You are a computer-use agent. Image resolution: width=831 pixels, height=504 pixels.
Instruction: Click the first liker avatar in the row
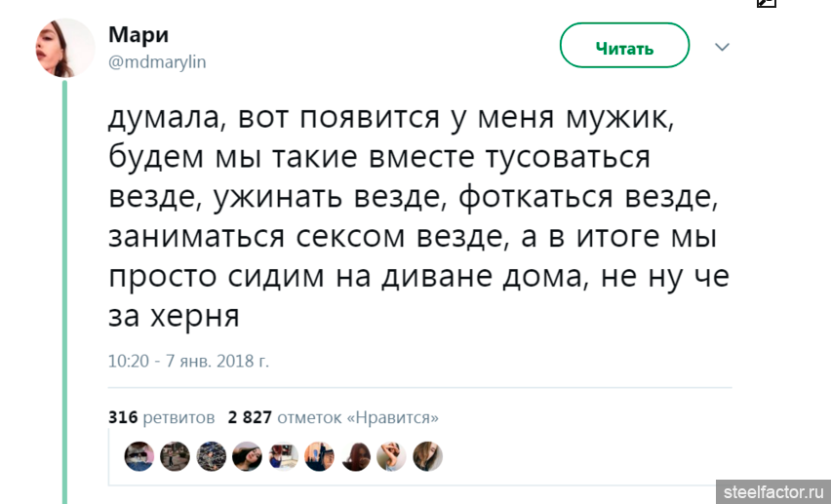point(140,456)
